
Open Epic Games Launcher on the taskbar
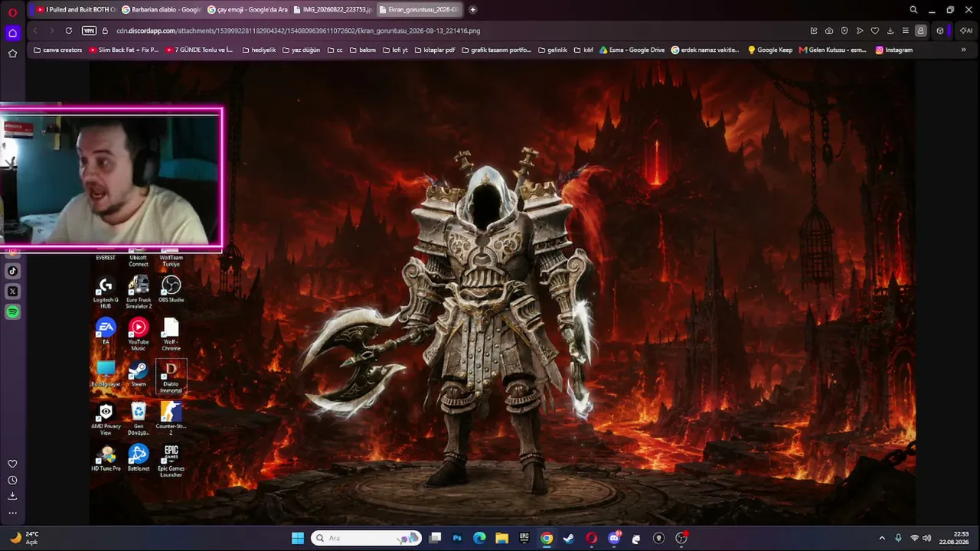(524, 538)
